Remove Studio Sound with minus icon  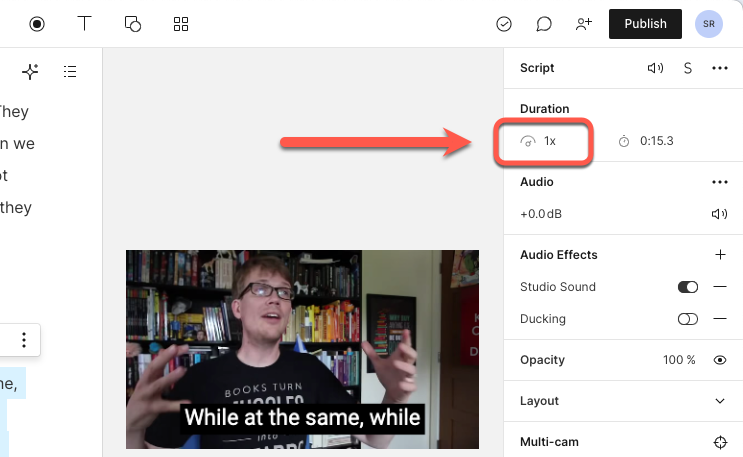click(x=720, y=286)
